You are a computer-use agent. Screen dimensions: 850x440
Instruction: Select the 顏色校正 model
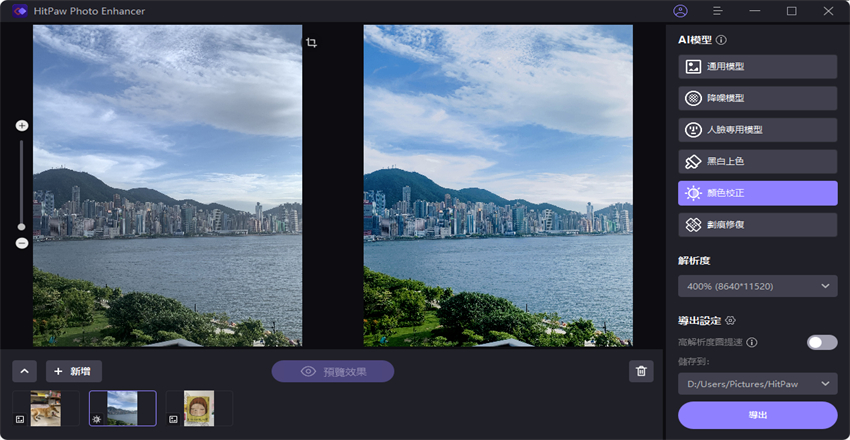[x=757, y=193]
